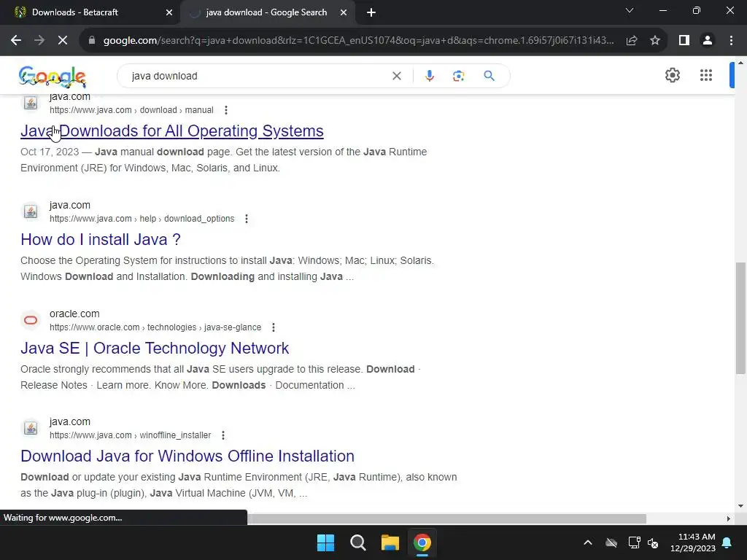The image size is (747, 560).
Task: Click the horizontal scrollbar thumb
Action: click(x=446, y=518)
